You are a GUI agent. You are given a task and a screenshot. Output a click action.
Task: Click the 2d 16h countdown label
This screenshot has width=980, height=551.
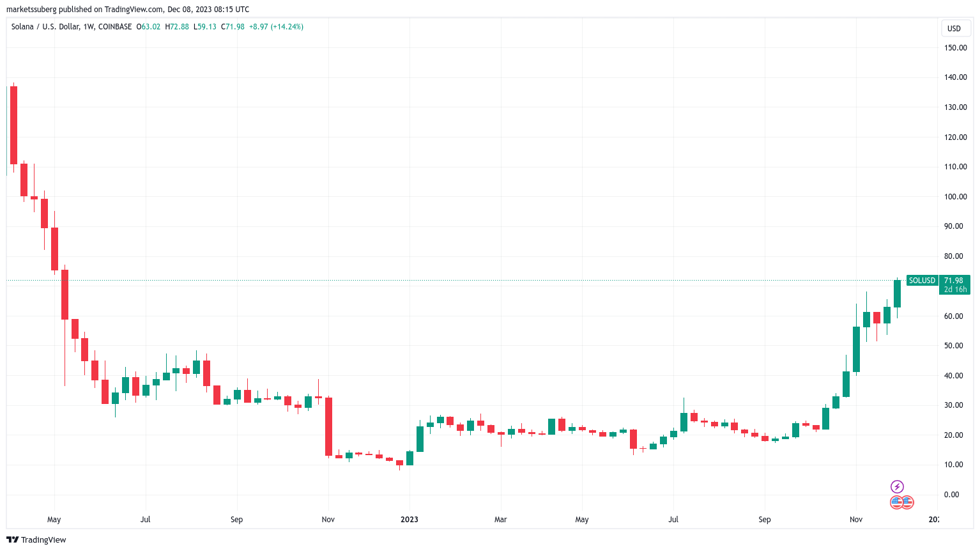coord(956,290)
